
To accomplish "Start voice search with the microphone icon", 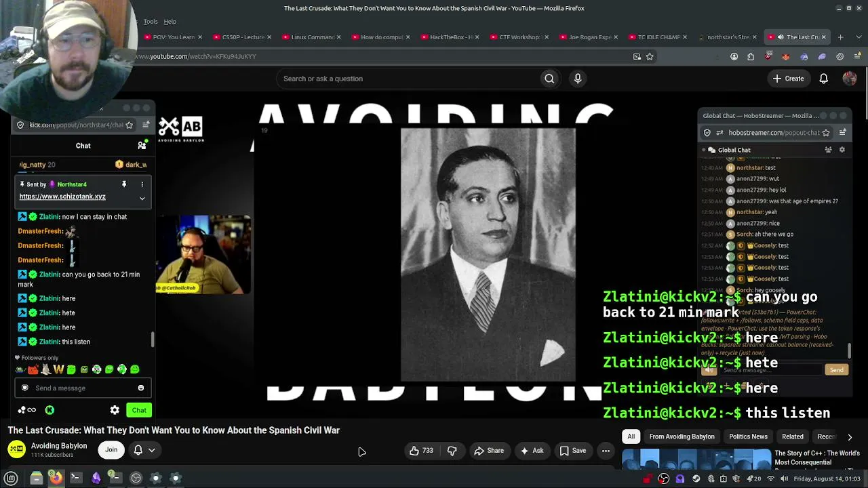I will point(578,79).
